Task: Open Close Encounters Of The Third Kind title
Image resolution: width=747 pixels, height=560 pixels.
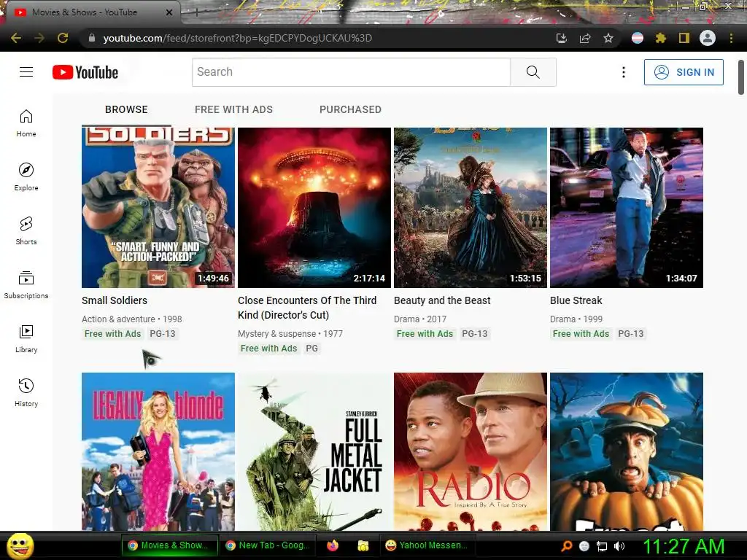Action: (x=307, y=308)
